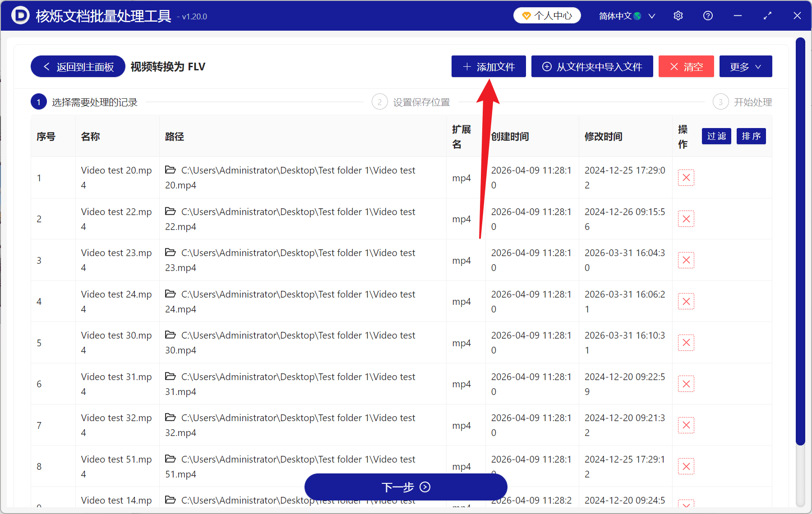This screenshot has width=812, height=514.
Task: Click the app logo in title bar
Action: [20, 16]
